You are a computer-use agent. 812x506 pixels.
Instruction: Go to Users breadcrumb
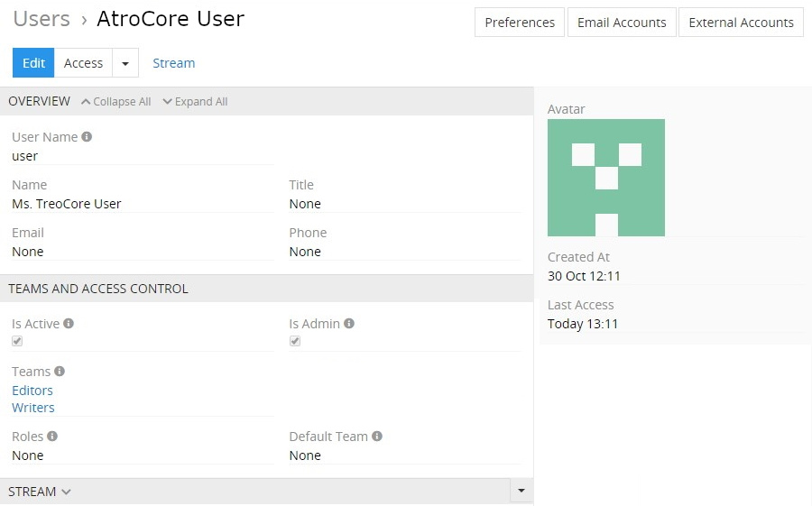[x=42, y=19]
